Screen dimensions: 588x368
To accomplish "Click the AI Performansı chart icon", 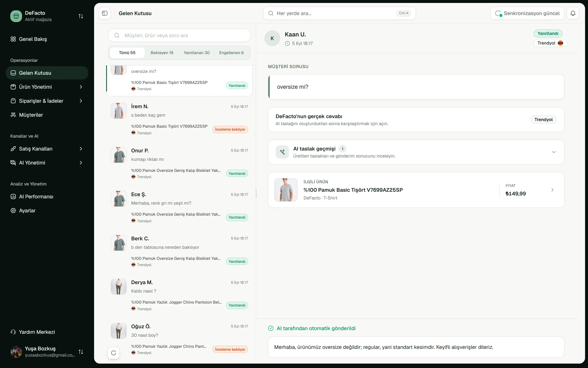I will point(13,196).
